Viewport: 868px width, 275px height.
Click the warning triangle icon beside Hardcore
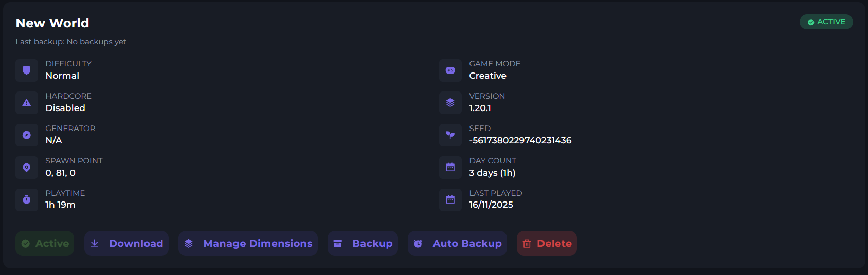[x=27, y=103]
